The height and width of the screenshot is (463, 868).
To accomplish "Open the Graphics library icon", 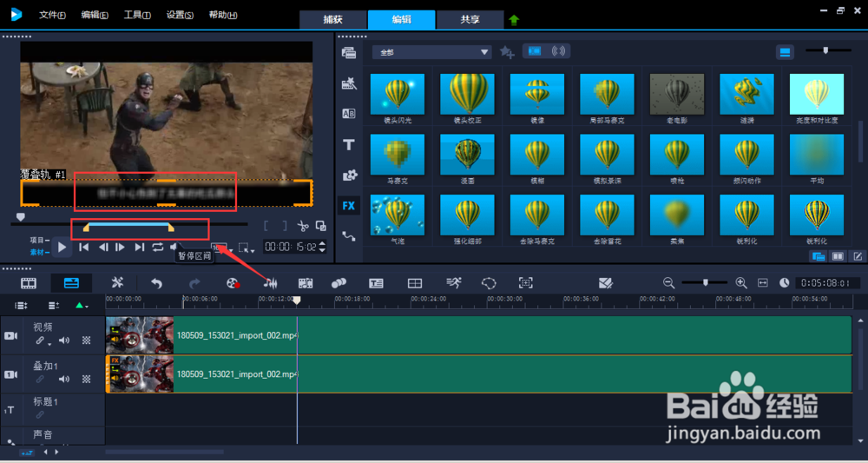I will [x=349, y=175].
